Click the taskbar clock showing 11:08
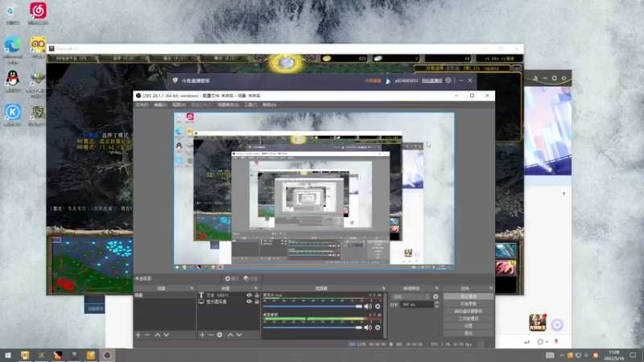Screen dimensions: 644x362 [614, 355]
